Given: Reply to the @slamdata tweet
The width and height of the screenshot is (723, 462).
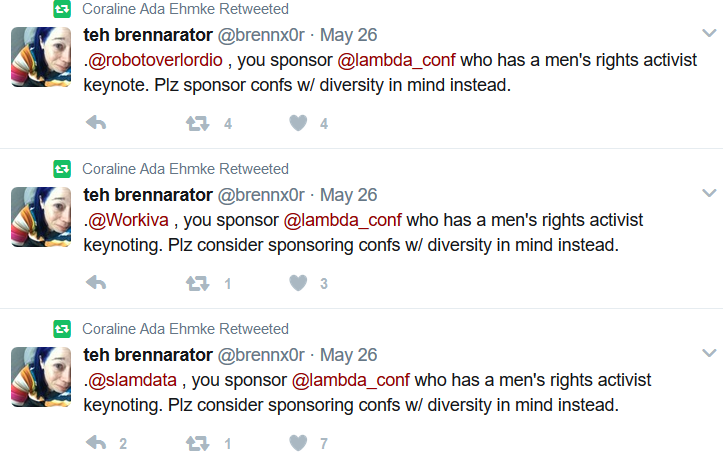Looking at the screenshot, I should coord(96,443).
